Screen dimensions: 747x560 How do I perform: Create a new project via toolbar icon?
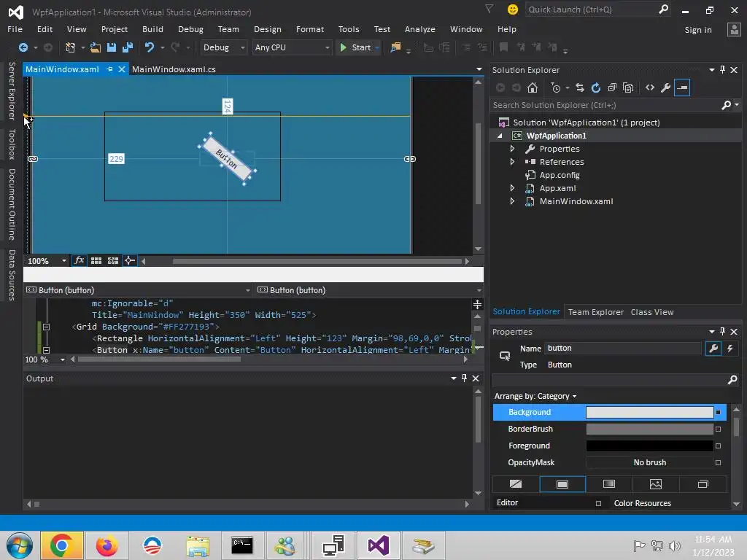pyautogui.click(x=71, y=47)
